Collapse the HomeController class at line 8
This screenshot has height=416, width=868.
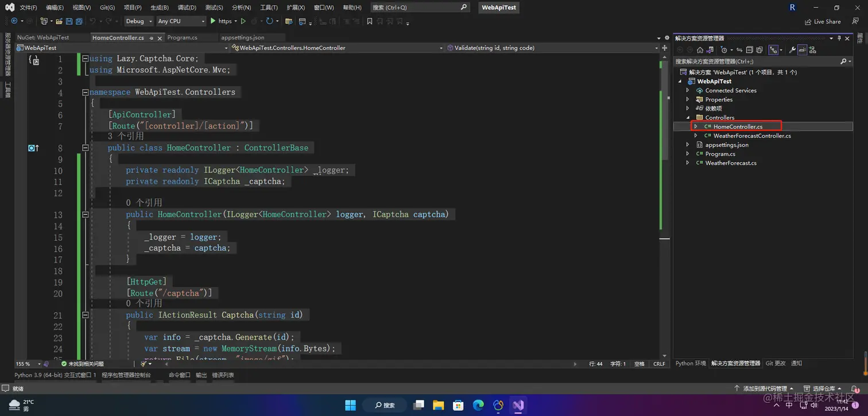(x=86, y=148)
